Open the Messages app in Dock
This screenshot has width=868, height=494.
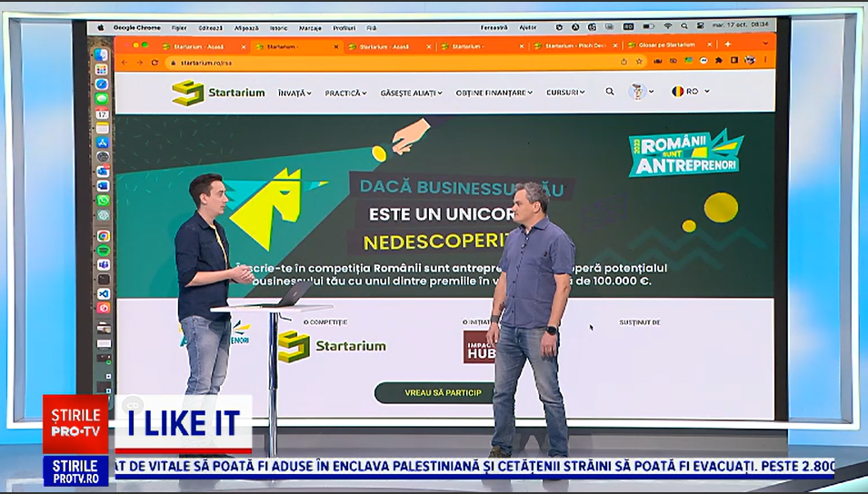click(101, 98)
